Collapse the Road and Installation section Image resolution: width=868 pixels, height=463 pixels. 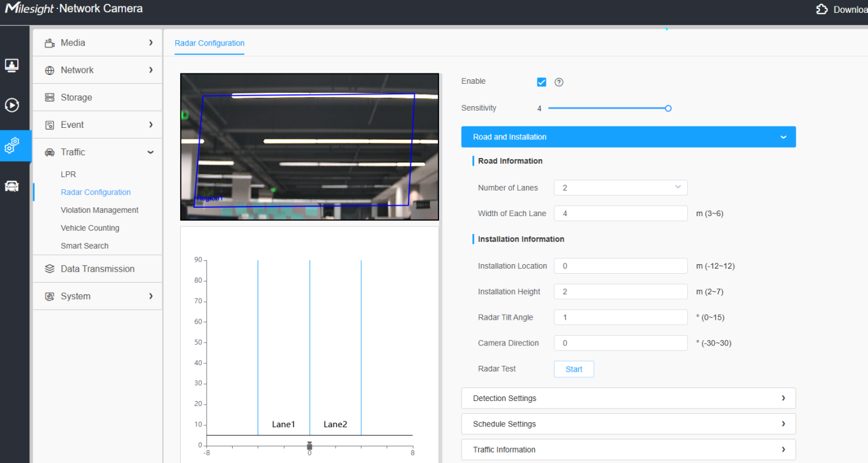click(x=628, y=137)
